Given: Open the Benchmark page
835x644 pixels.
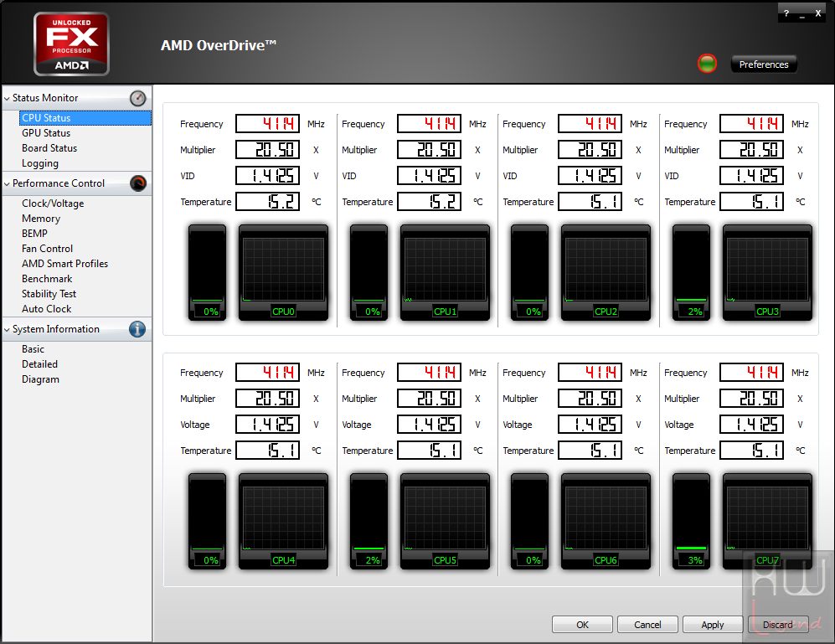Looking at the screenshot, I should click(x=47, y=279).
